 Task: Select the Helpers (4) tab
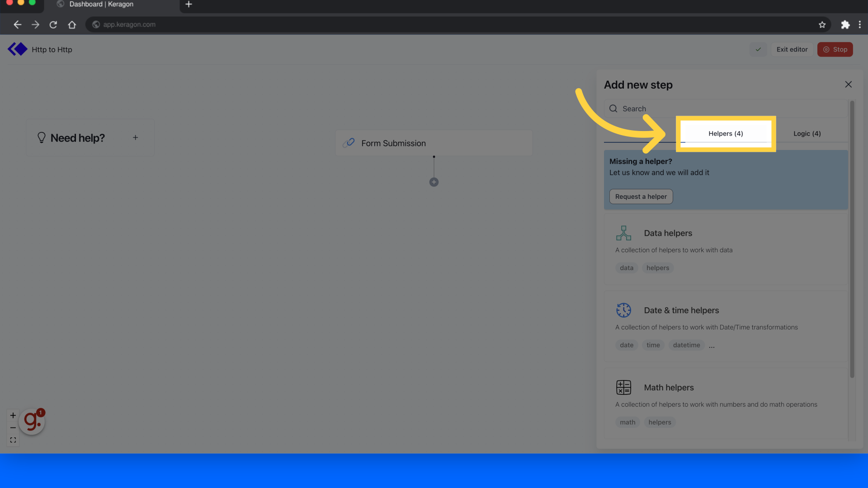[x=725, y=133]
